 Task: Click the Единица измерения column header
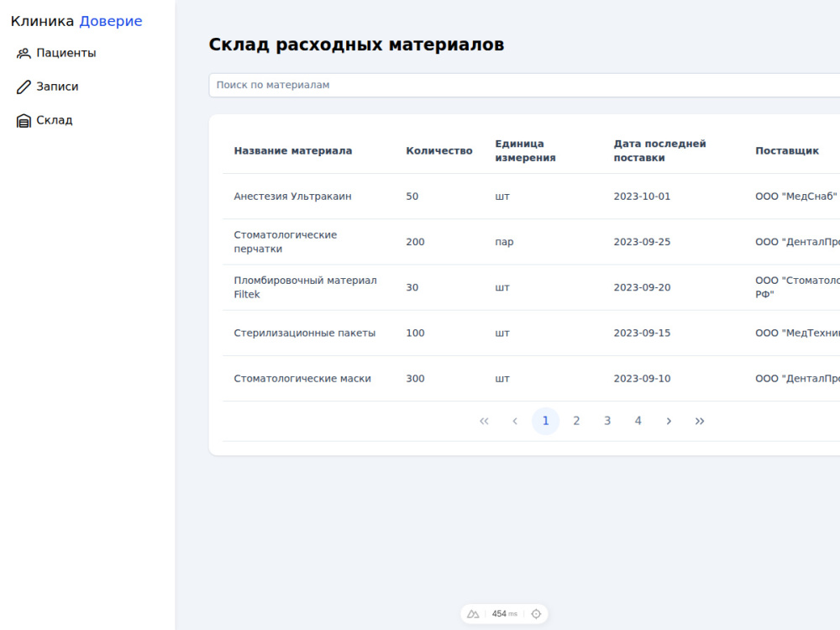[526, 150]
